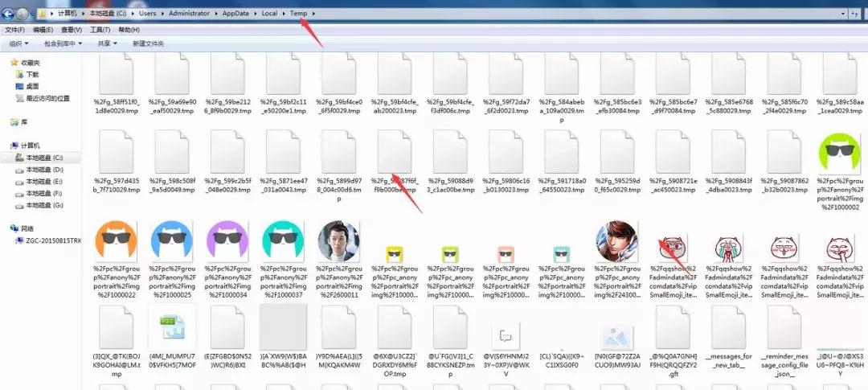Open the 文件(F) menu
868x390 pixels.
[14, 30]
